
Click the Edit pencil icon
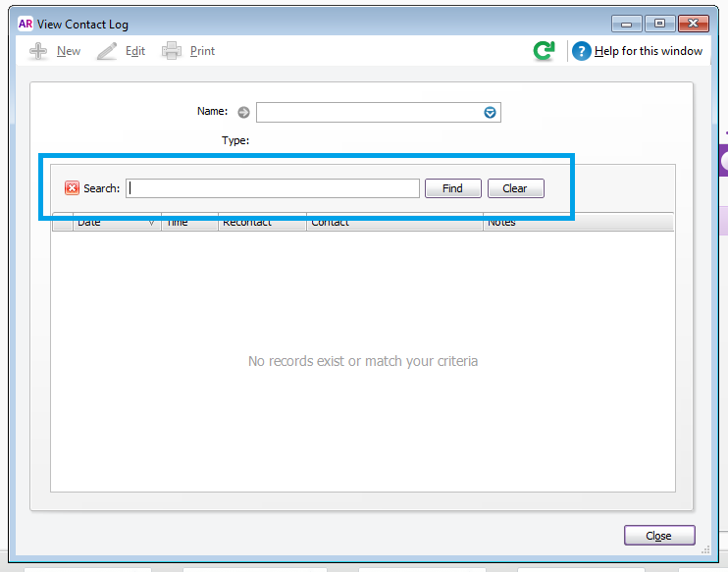(x=107, y=51)
